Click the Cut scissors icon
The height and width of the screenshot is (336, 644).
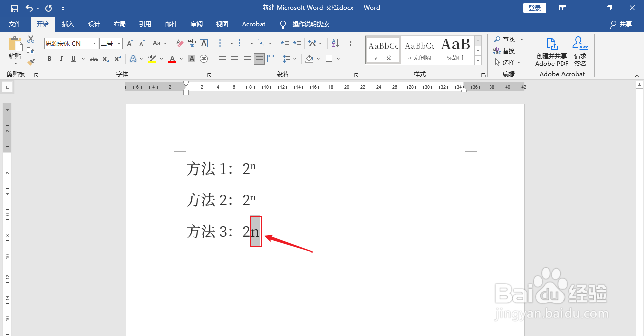tap(31, 39)
